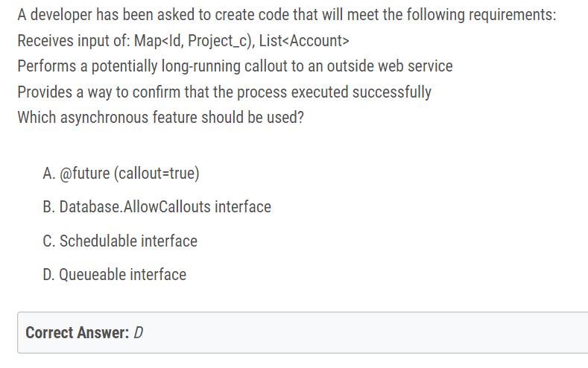Select answer B Database.AllowCallouts interface
Screen dimensions: 588x368
coord(157,207)
